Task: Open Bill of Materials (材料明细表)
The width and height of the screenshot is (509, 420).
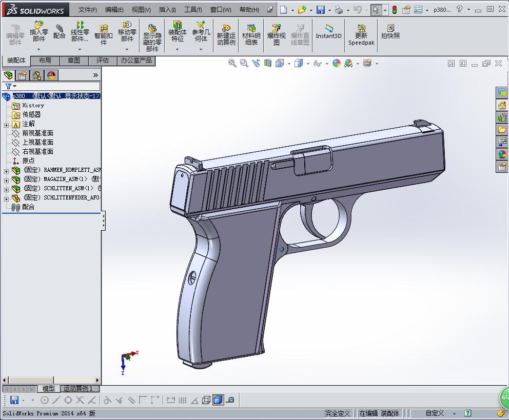Action: (251, 34)
